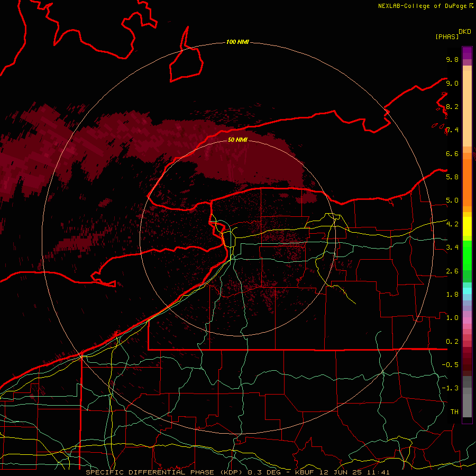Select the 1.0 value on color scale
The image size is (476, 476).
point(452,318)
